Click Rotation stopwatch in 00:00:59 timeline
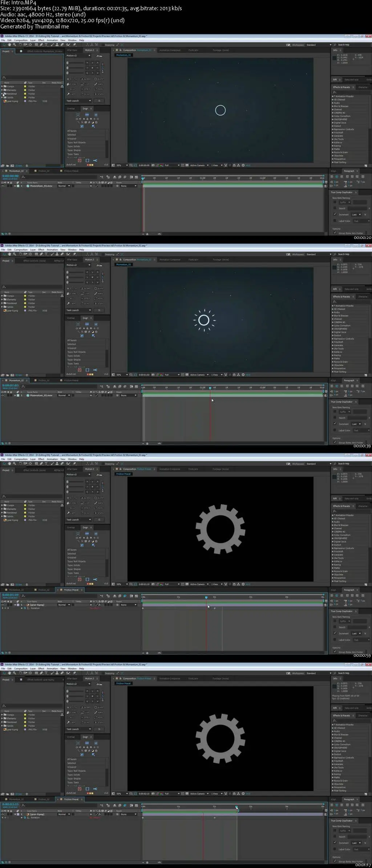 25,608
